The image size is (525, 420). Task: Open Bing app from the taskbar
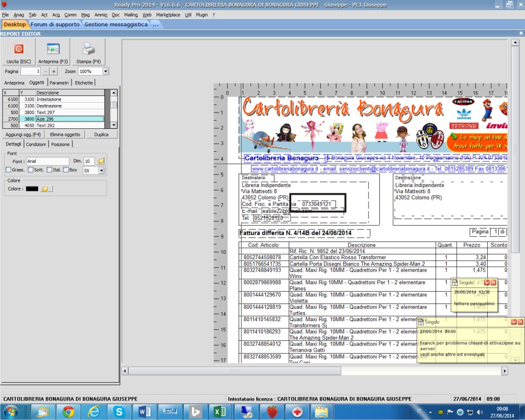pos(195,411)
